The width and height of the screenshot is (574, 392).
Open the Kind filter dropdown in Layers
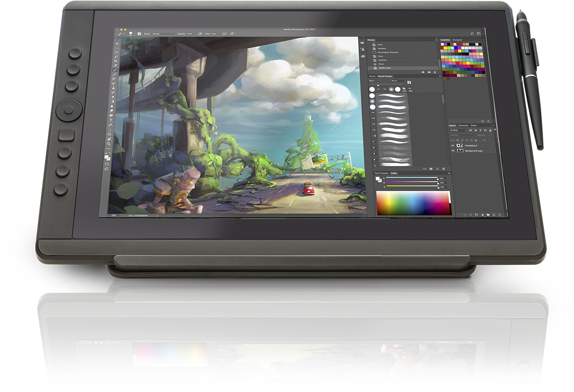(x=458, y=131)
